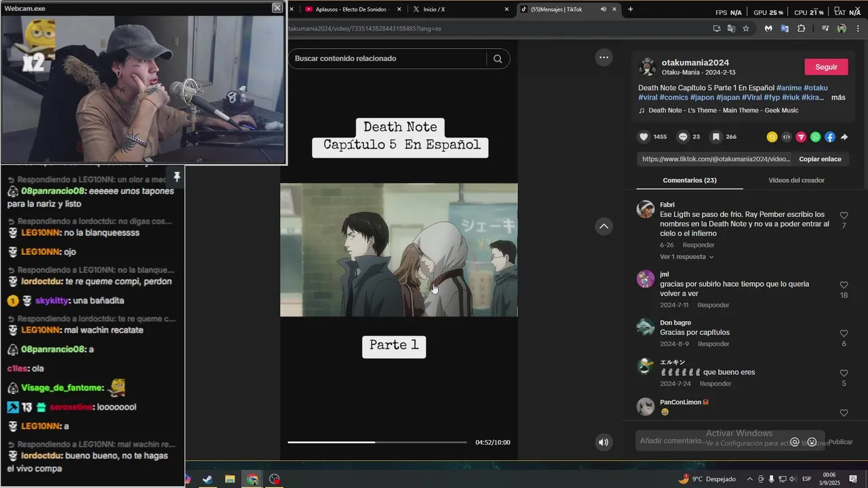Insert a mention with the @ icon
Screen dimensions: 868x488
coord(795,442)
